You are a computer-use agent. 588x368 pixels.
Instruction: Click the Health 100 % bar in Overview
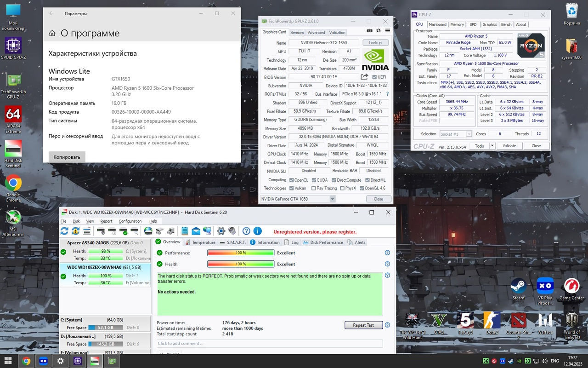[241, 264]
